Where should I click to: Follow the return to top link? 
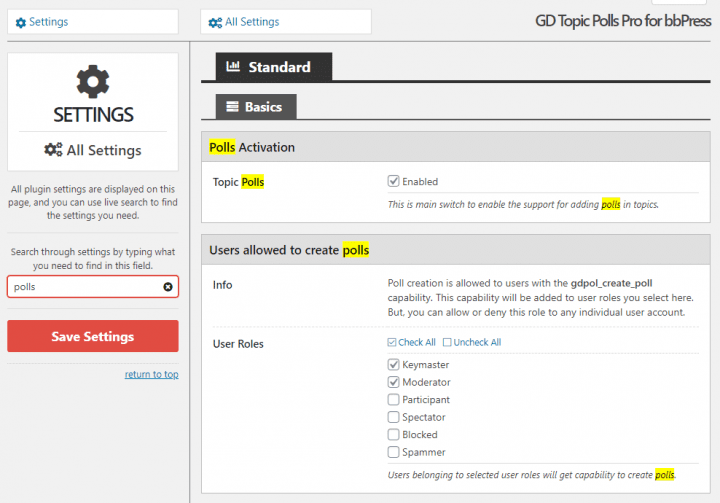[152, 374]
